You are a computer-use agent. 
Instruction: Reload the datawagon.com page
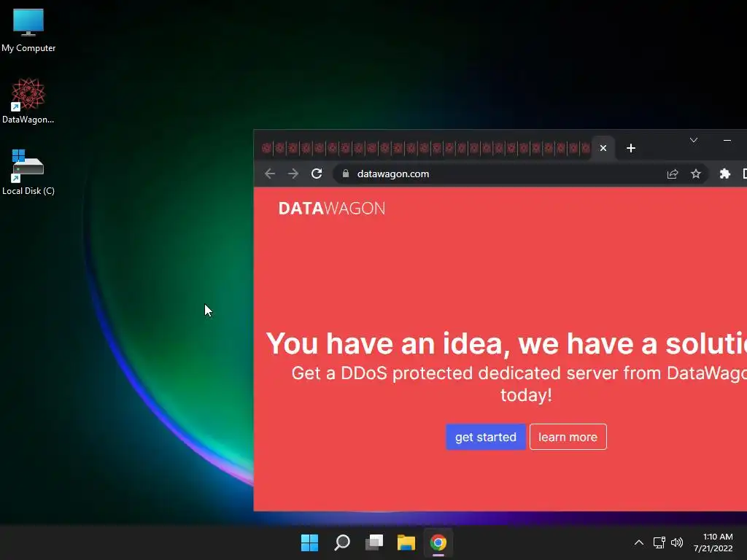317,174
